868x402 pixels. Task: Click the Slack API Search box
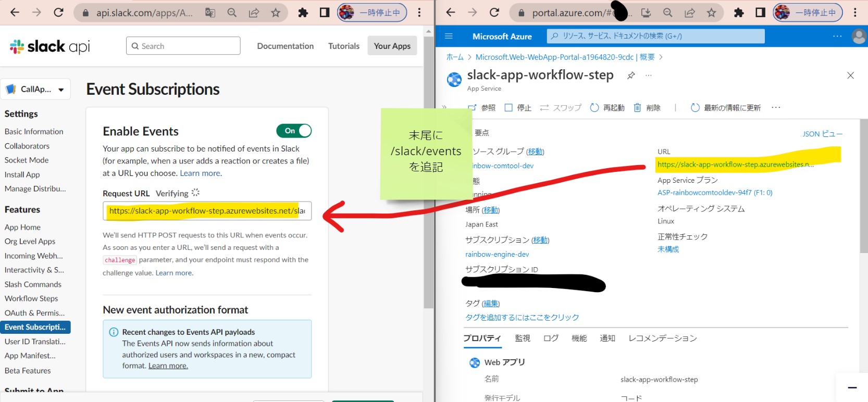(183, 46)
